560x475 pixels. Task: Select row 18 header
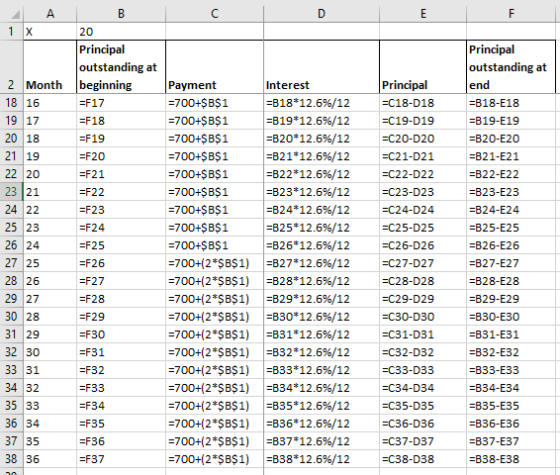[11, 103]
